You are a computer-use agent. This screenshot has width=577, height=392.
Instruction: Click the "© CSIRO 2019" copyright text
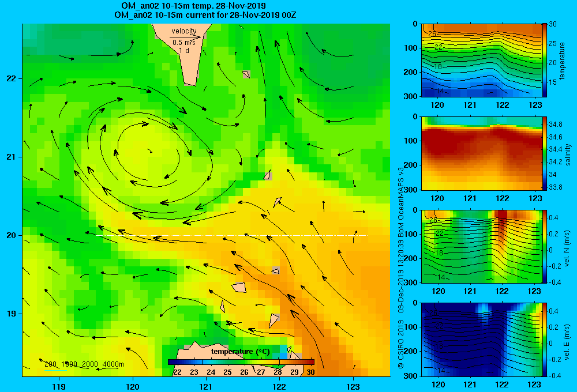[401, 344]
